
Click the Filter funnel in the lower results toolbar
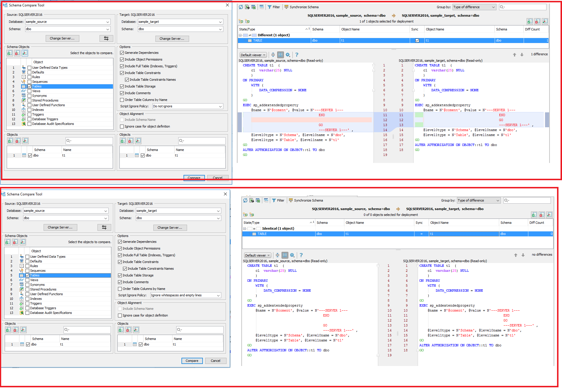274,200
